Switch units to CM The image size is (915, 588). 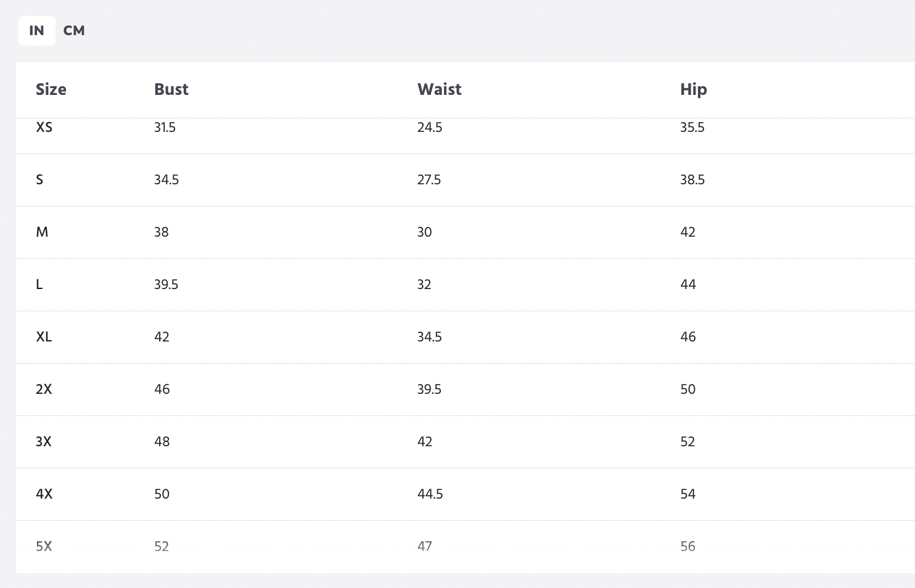(x=74, y=31)
